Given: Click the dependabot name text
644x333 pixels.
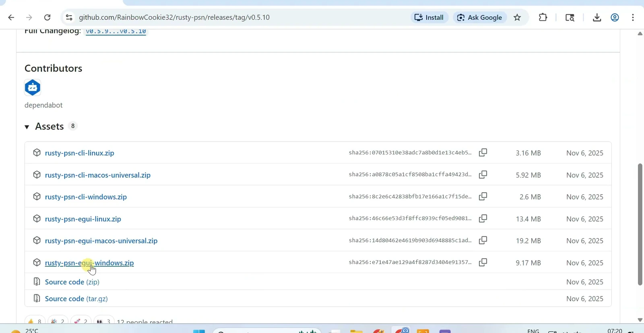Looking at the screenshot, I should pyautogui.click(x=43, y=105).
